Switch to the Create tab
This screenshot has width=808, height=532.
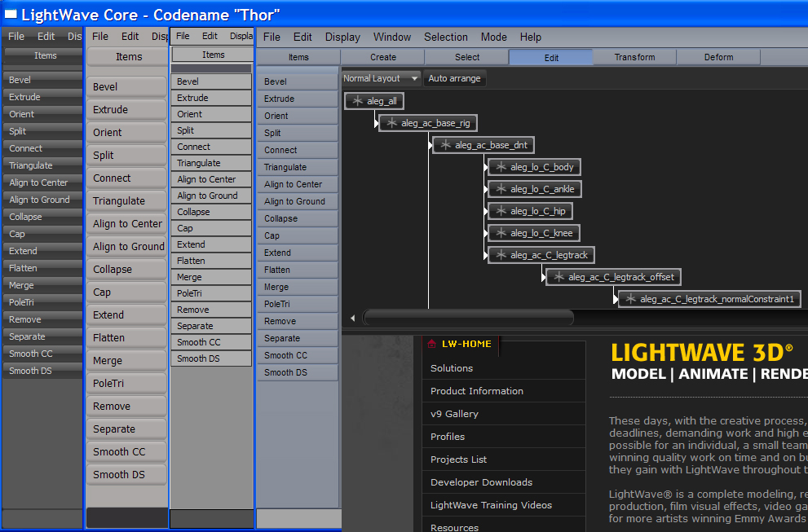pyautogui.click(x=383, y=57)
